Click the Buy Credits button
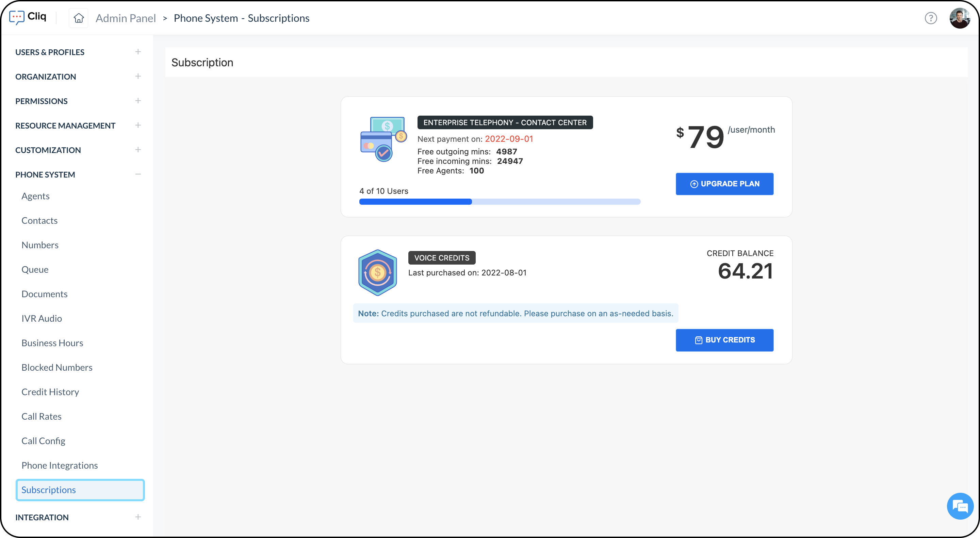Viewport: 980px width, 538px height. tap(724, 340)
